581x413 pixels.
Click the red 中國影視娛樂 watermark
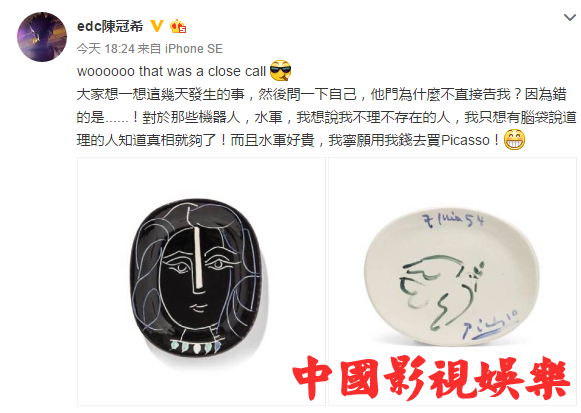(431, 378)
